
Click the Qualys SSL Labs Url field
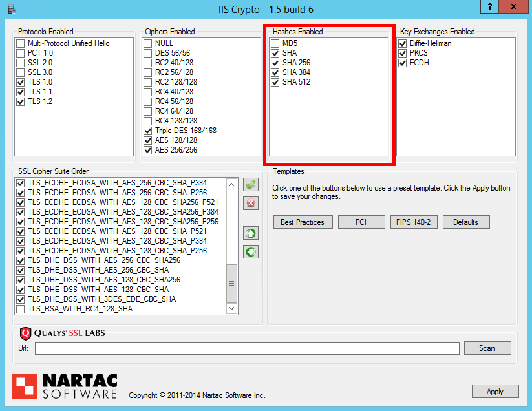247,348
